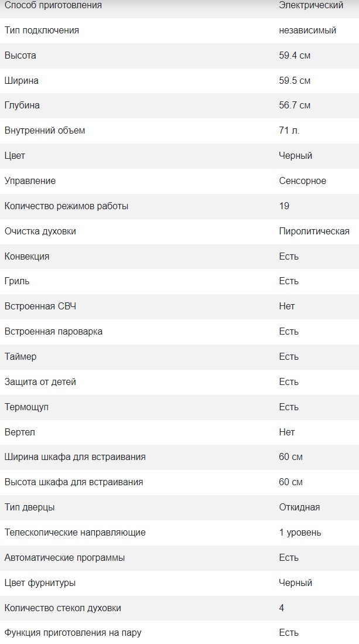Click the 'Глубина' label
Image resolution: width=359 pixels, height=644 pixels.
(22, 105)
